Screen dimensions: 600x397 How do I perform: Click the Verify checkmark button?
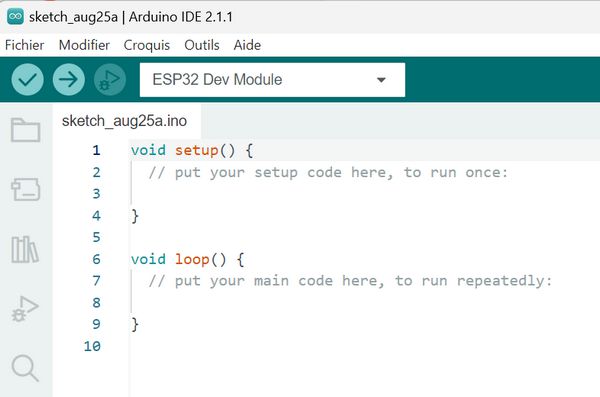27,80
